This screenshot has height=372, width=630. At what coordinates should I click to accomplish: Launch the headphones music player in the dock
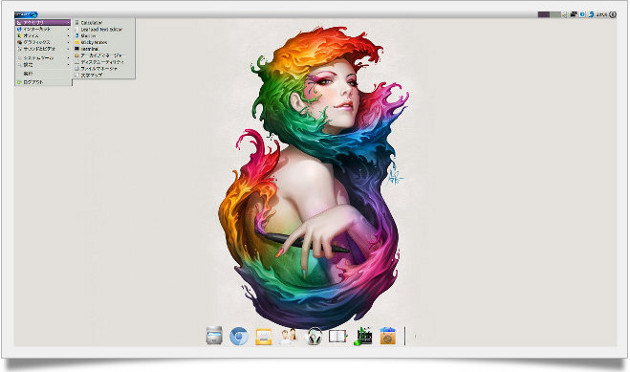pyautogui.click(x=314, y=336)
